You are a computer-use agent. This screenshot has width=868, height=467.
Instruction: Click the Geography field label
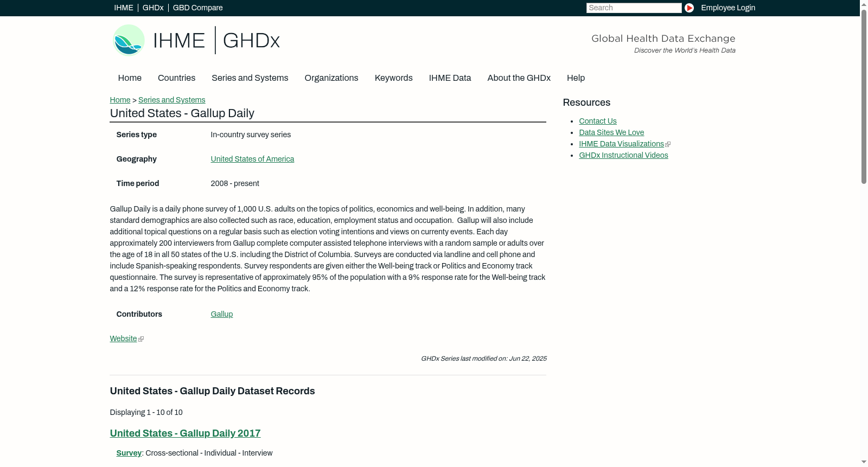pos(137,159)
